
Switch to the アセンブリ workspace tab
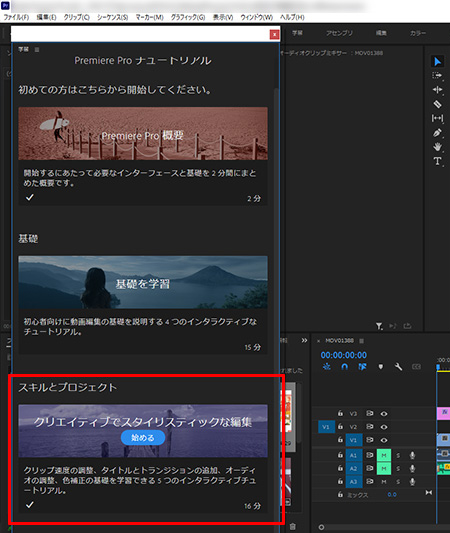tap(339, 33)
